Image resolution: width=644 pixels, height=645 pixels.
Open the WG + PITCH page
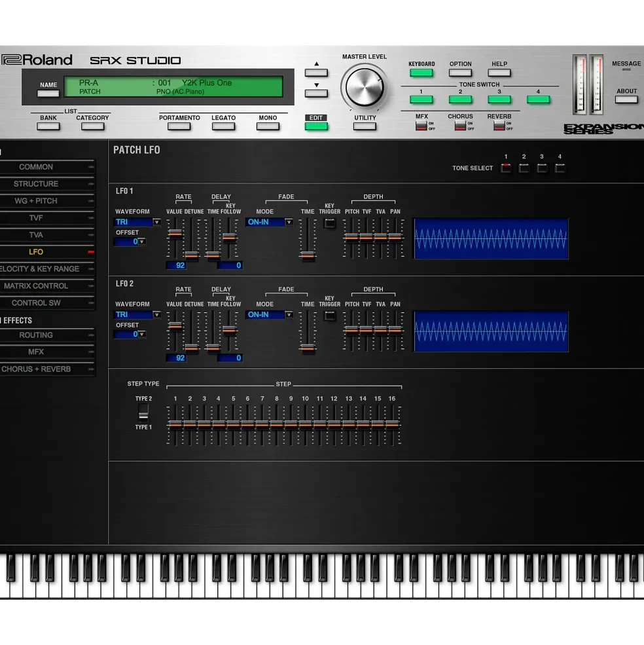pos(47,201)
